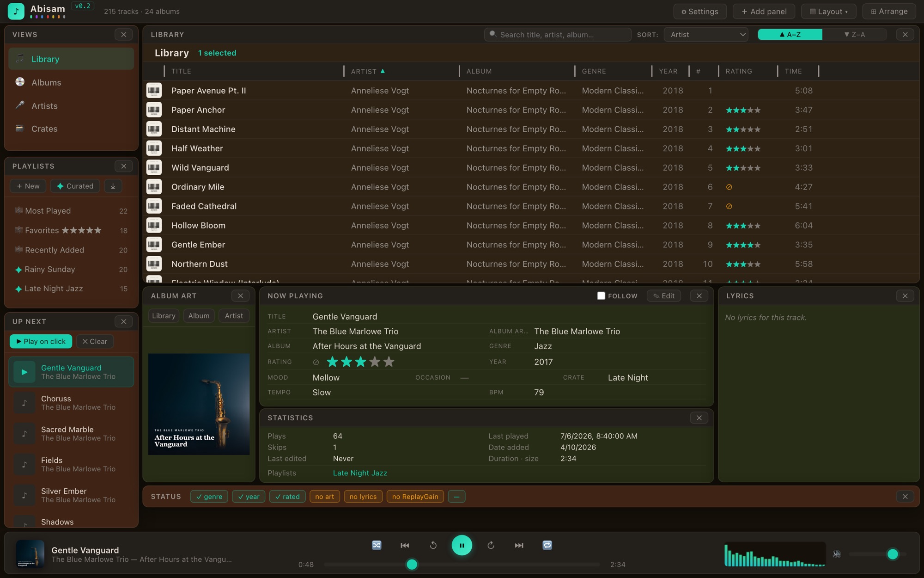Open the Late Night Jazz playlist link in Statistics
The image size is (924, 578).
(360, 473)
